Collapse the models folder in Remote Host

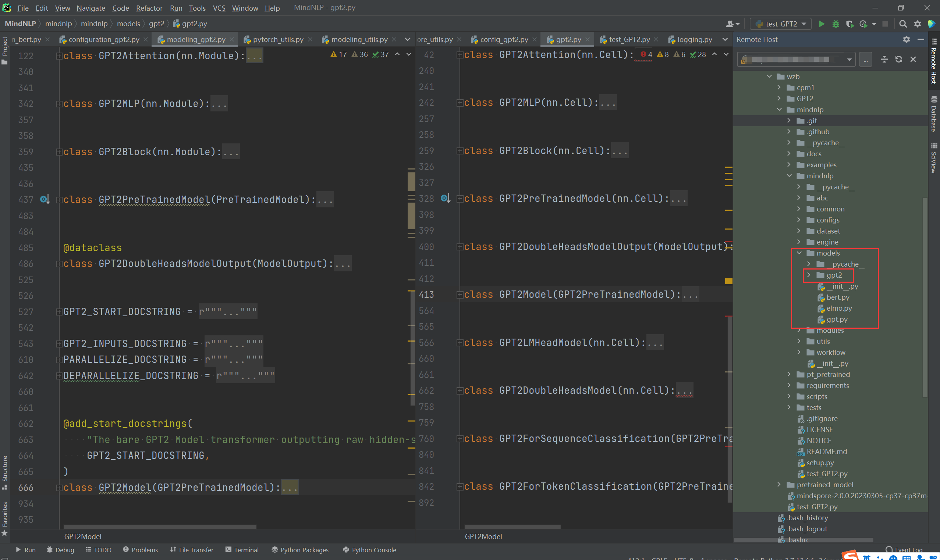coord(799,253)
